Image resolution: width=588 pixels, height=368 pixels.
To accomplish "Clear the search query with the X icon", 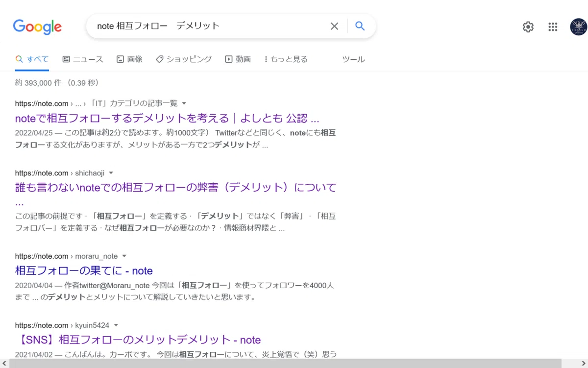I will [x=334, y=26].
